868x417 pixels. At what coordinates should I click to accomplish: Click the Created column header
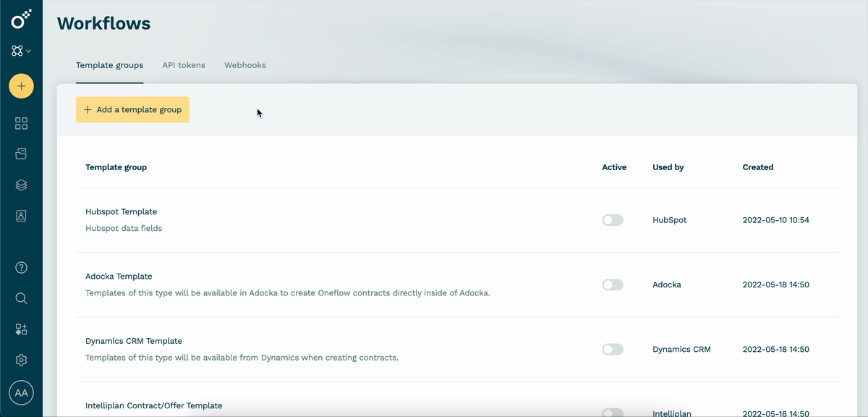[758, 167]
